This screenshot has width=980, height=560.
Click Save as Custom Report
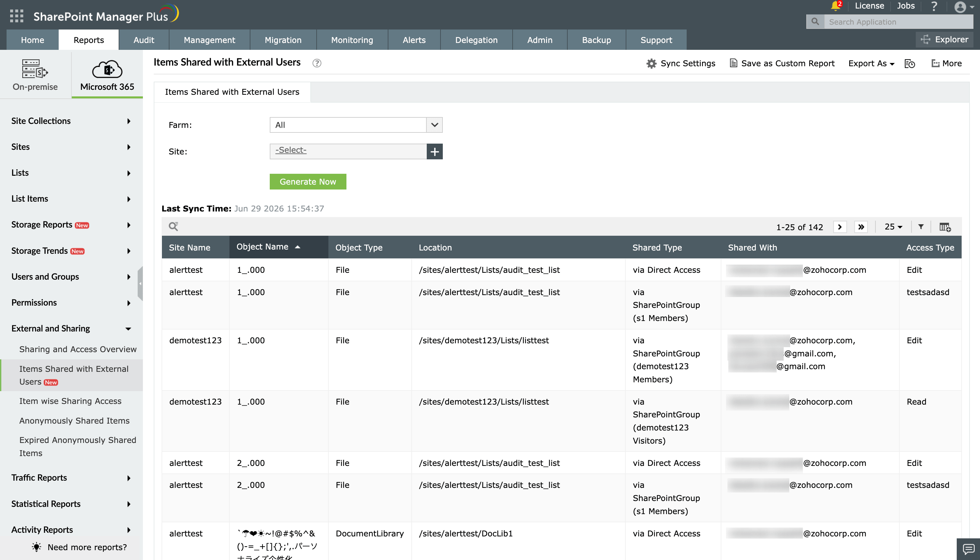coord(782,64)
